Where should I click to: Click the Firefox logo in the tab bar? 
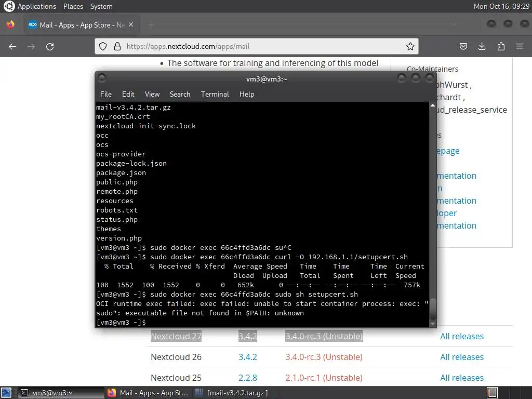(x=10, y=24)
